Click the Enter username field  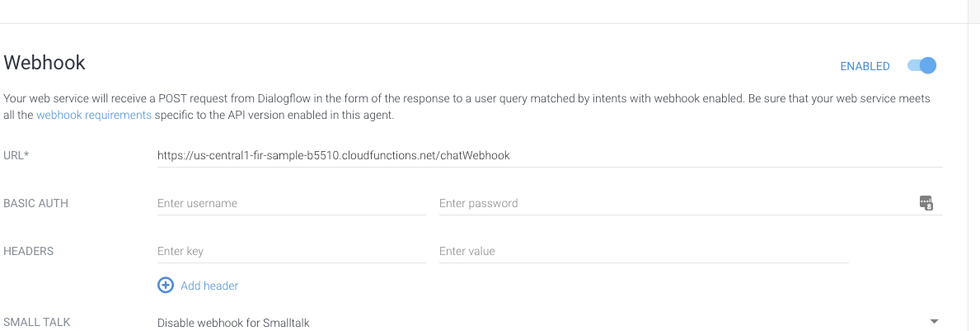coord(291,204)
